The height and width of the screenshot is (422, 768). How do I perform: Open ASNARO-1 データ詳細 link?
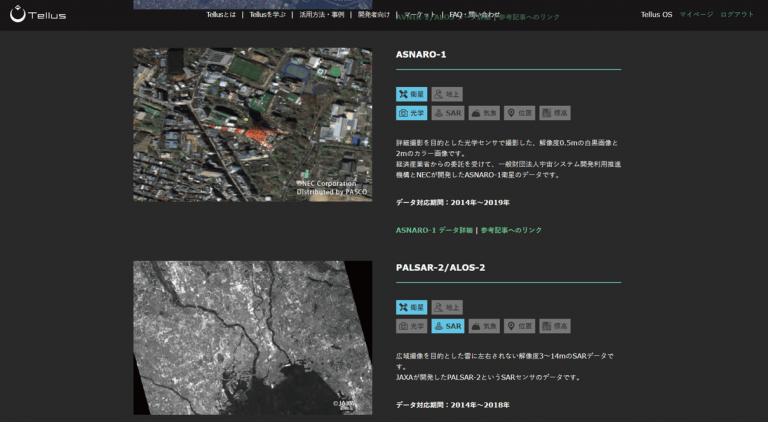click(x=434, y=230)
